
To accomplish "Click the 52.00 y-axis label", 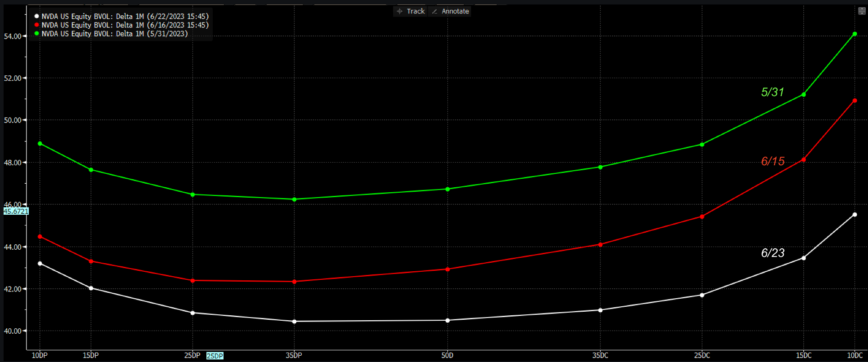I will pos(13,78).
